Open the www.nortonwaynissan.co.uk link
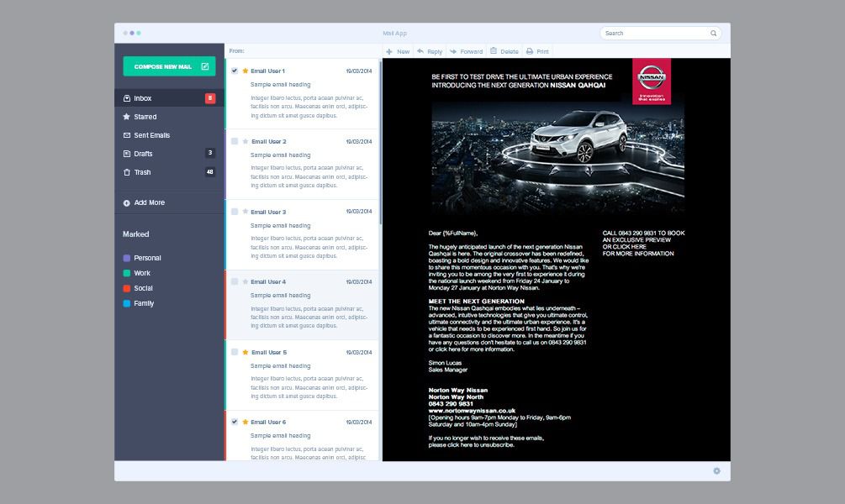Viewport: 845px width, 504px height. pos(472,411)
